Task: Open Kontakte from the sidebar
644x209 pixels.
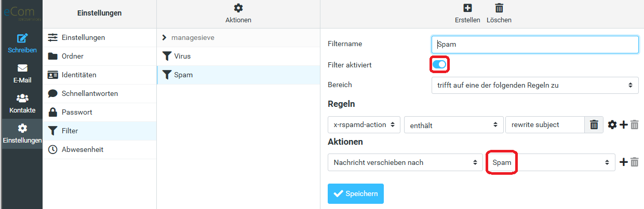Action: pyautogui.click(x=21, y=104)
